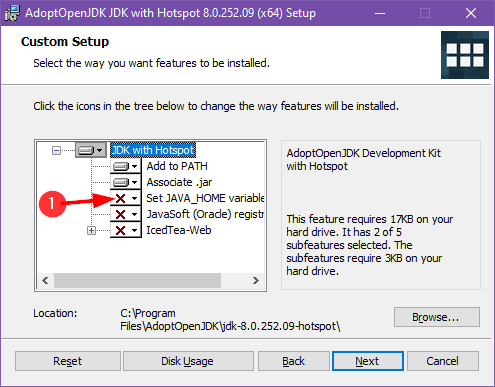Open the Disk Usage dialog

click(x=188, y=361)
